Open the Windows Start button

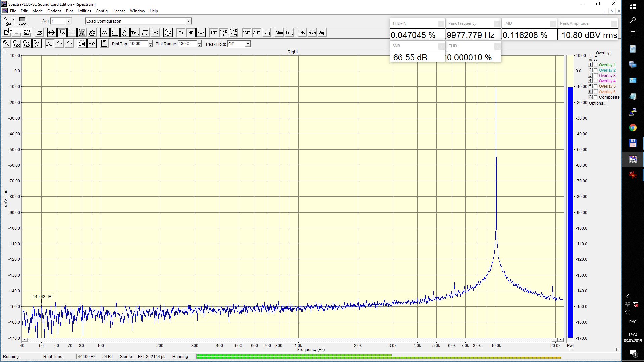pos(633,7)
